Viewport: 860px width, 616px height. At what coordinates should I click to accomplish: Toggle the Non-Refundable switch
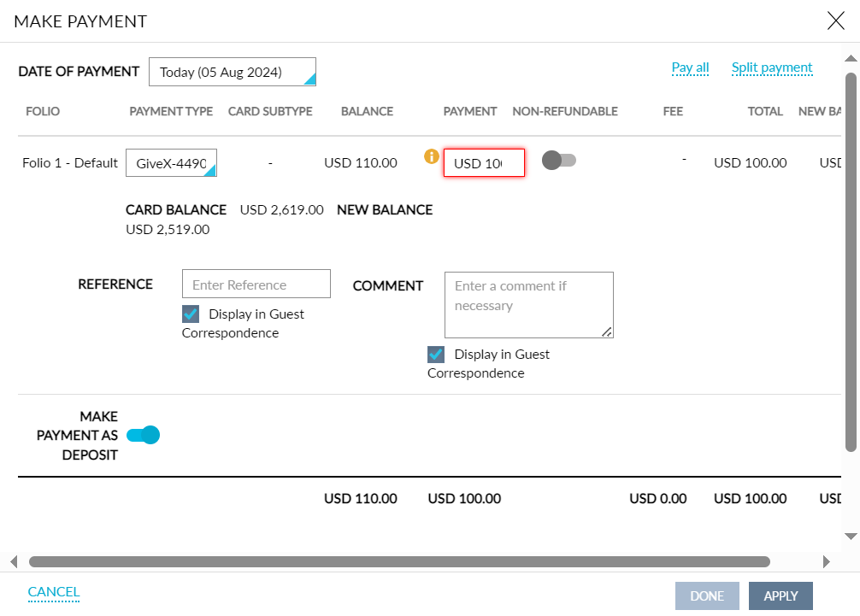[x=560, y=161]
